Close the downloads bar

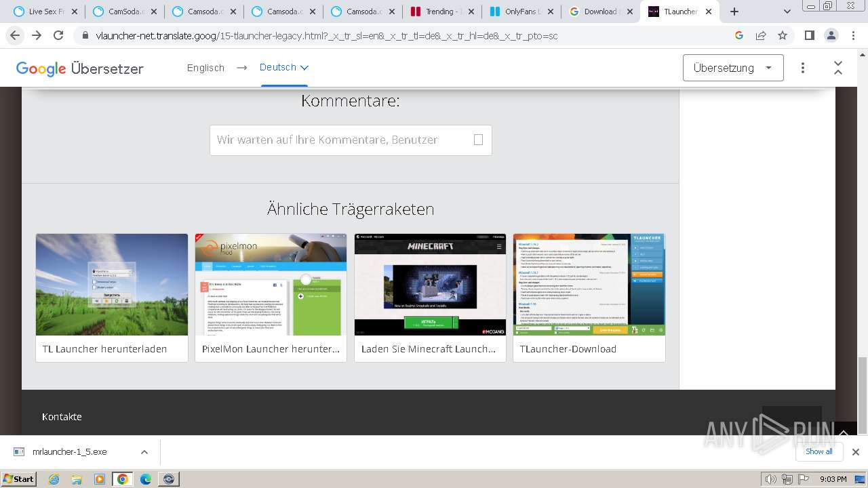click(855, 452)
